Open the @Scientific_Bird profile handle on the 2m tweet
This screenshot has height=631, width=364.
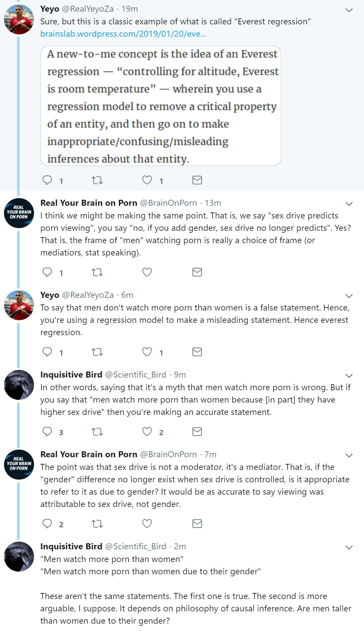coord(135,546)
